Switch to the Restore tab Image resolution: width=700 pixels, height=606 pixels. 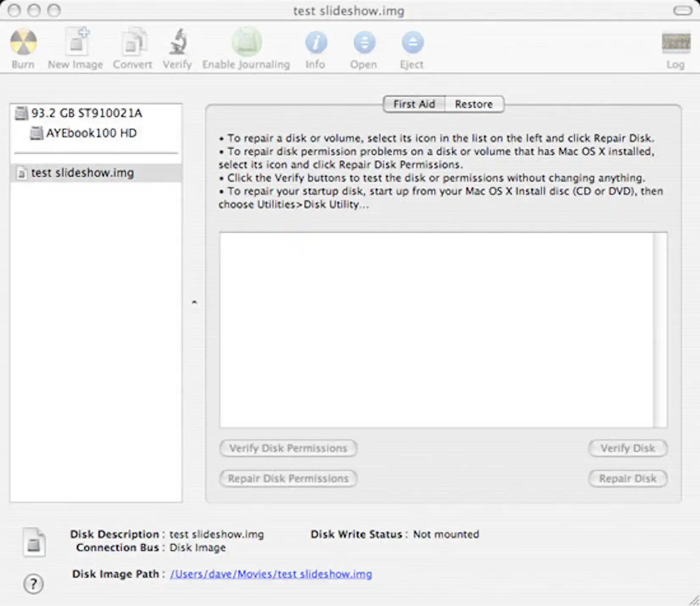(474, 104)
